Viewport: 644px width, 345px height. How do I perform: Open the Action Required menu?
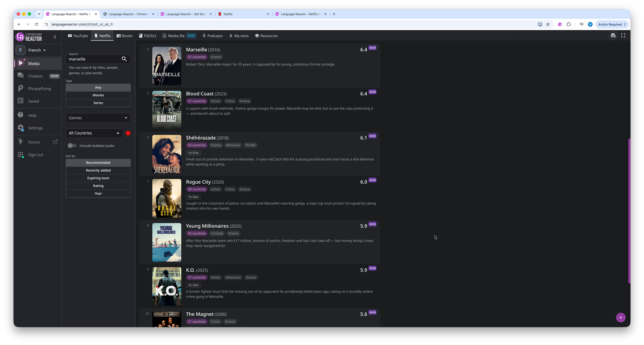click(x=612, y=24)
